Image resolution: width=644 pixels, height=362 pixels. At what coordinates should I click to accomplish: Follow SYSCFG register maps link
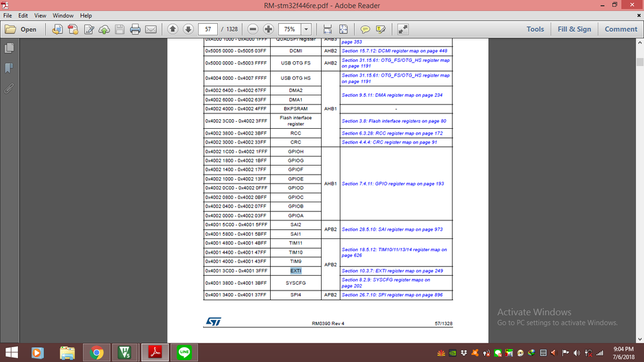[x=386, y=283]
